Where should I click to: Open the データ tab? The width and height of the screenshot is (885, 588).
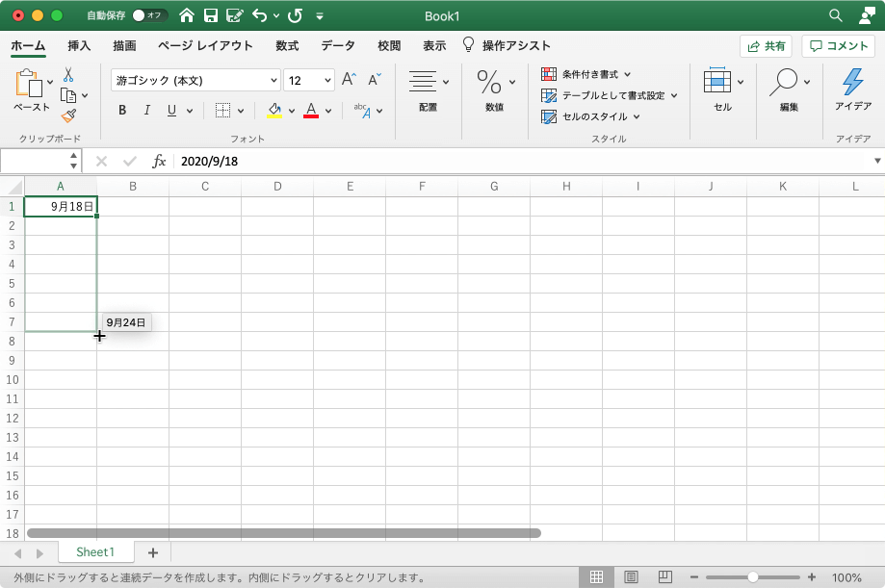click(337, 45)
